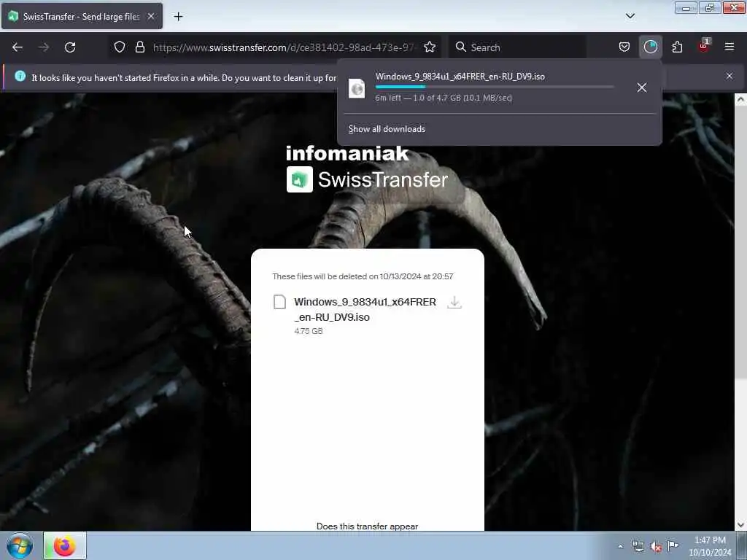The width and height of the screenshot is (747, 560).
Task: Show hidden system tray icons
Action: click(x=620, y=546)
